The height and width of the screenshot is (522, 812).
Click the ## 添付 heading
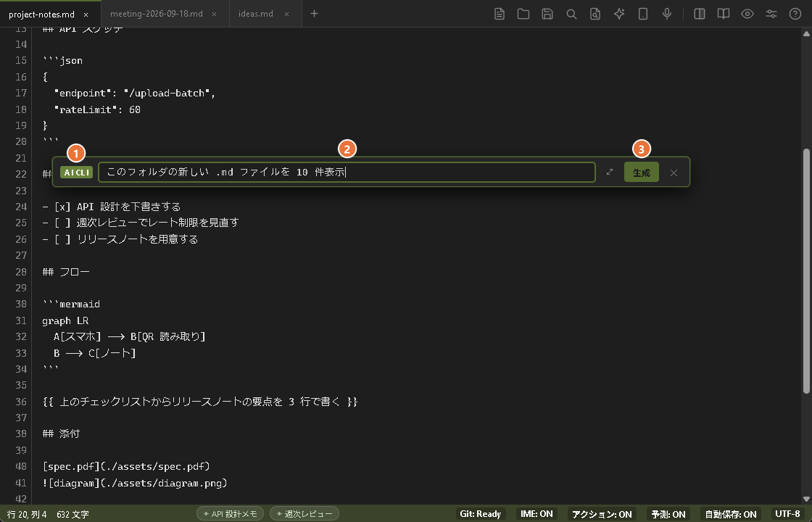click(61, 434)
